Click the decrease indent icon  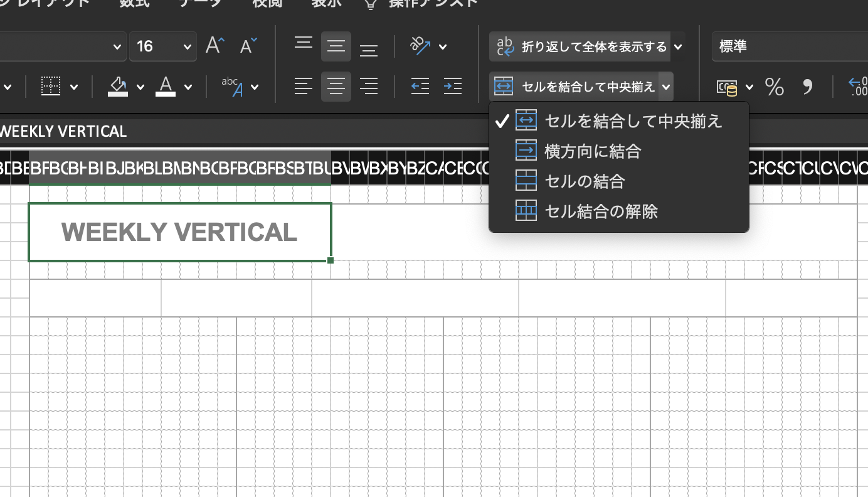[x=420, y=87]
